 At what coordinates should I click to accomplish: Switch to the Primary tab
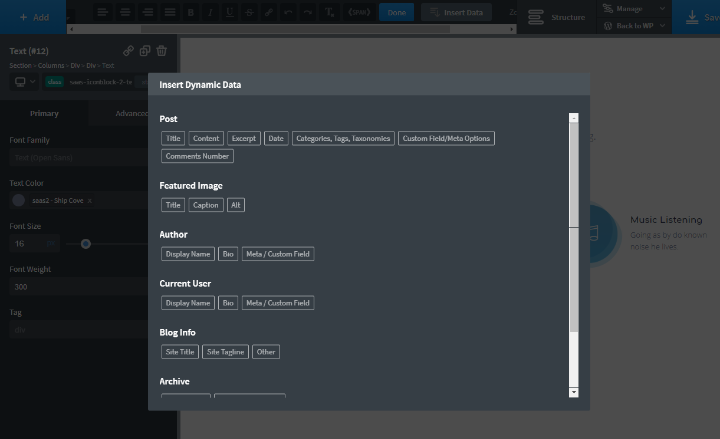[44, 113]
